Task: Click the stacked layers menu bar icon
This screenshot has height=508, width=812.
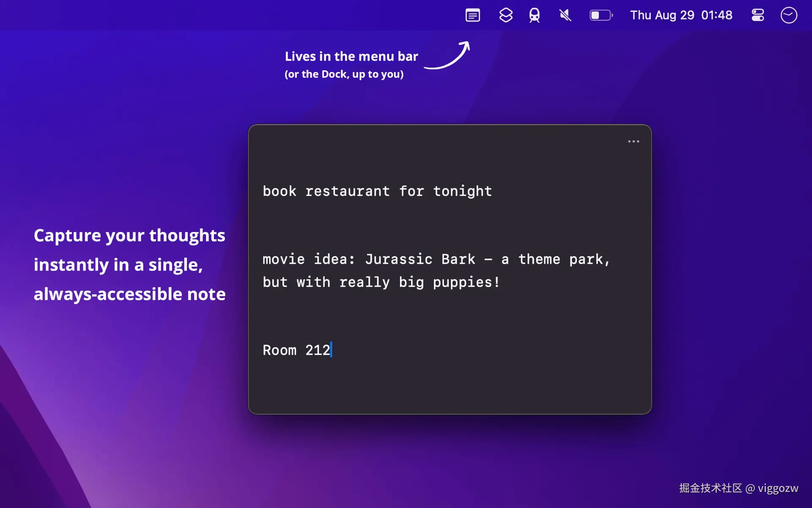Action: click(505, 16)
